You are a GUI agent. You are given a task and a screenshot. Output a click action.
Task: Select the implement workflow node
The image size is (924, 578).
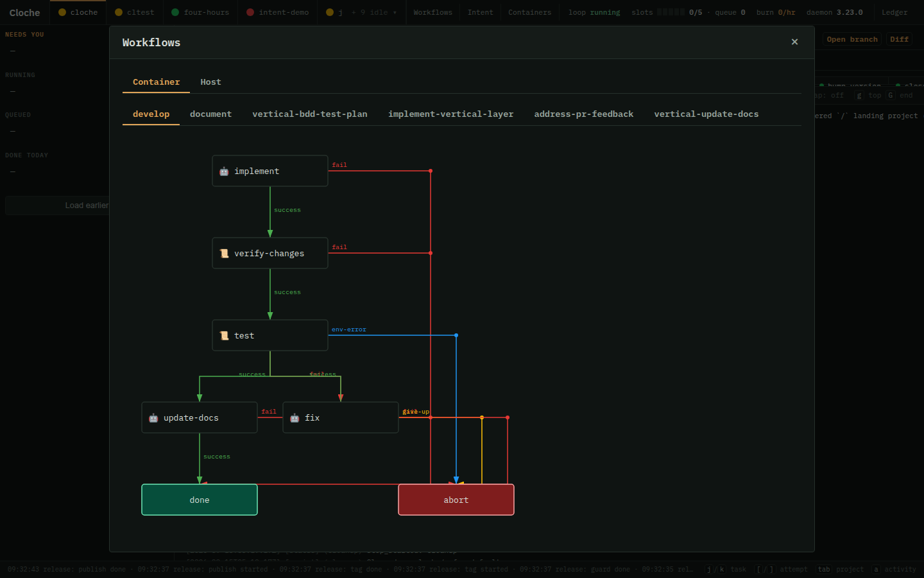click(x=270, y=171)
